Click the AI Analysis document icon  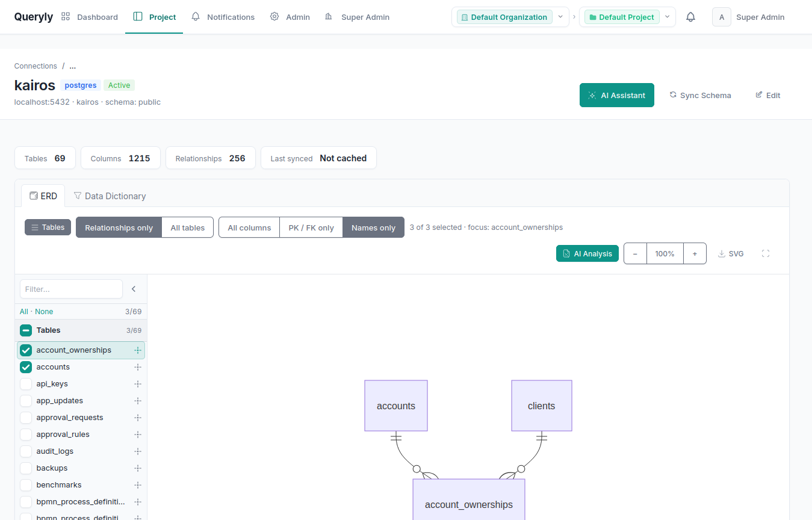point(566,253)
